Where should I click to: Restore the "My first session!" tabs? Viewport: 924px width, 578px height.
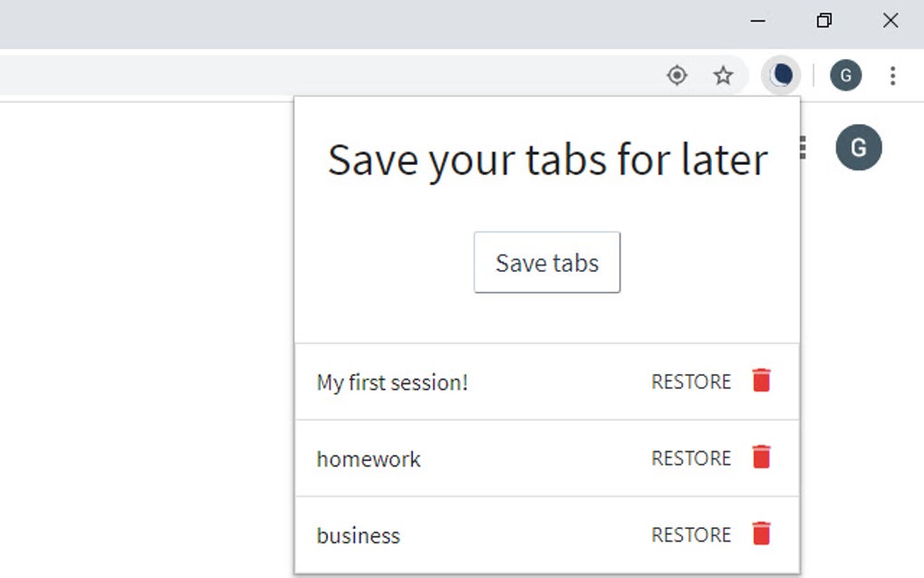[689, 381]
